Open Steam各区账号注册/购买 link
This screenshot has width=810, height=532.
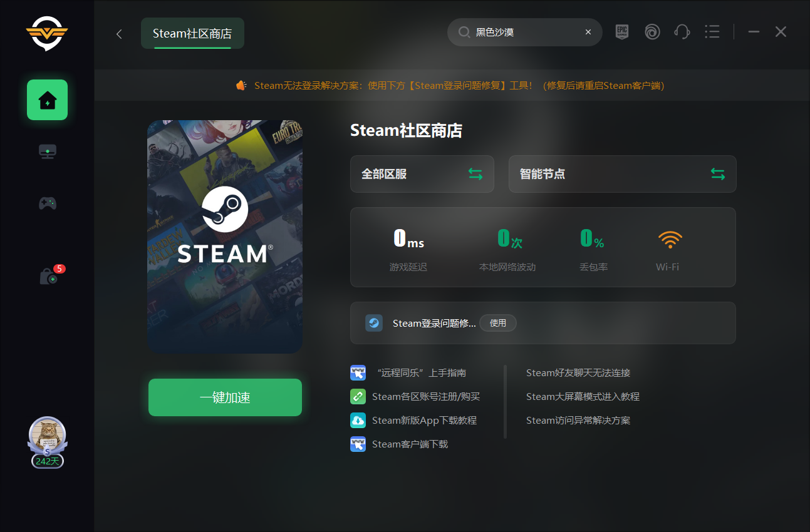[x=426, y=396]
